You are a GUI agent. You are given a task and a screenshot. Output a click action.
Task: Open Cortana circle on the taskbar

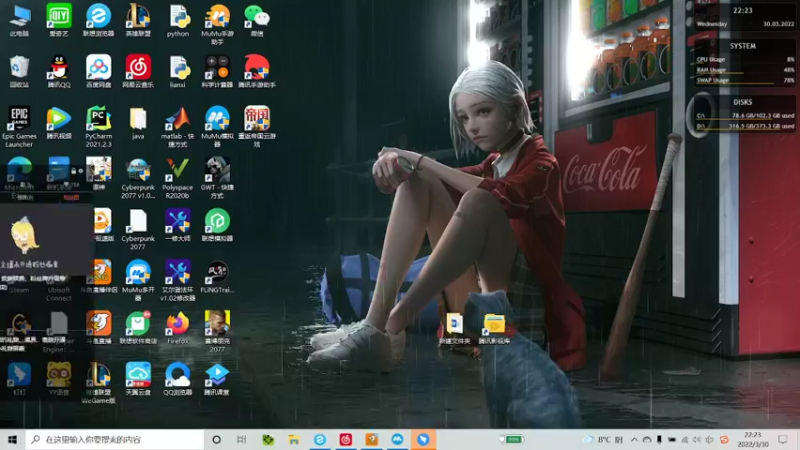pyautogui.click(x=216, y=439)
